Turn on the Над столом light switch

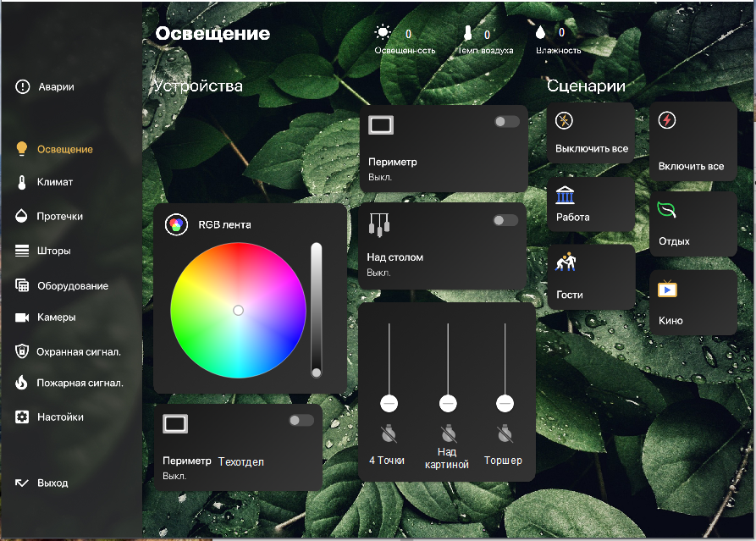[x=505, y=220]
